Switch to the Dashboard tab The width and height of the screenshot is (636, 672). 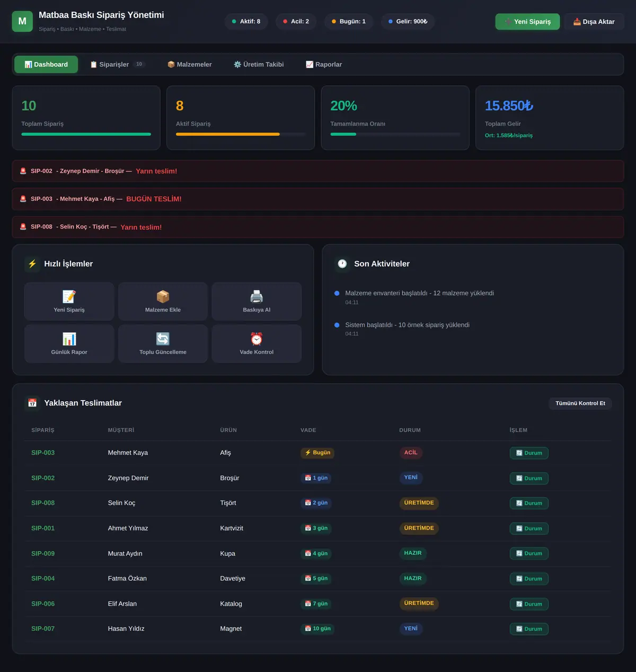tap(46, 65)
